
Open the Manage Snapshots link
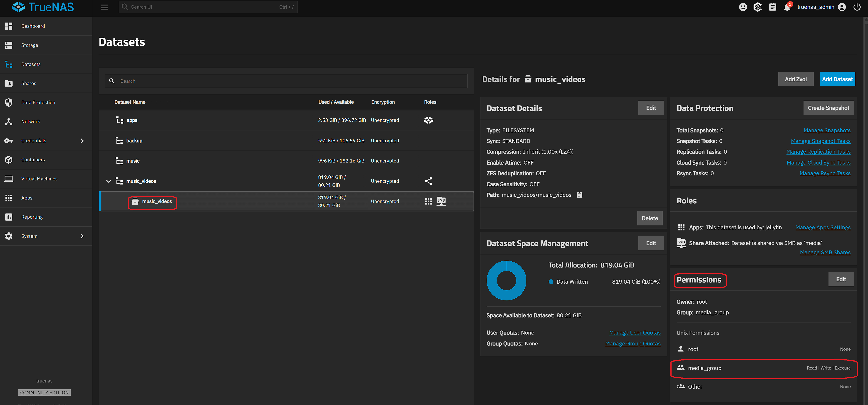coord(827,130)
